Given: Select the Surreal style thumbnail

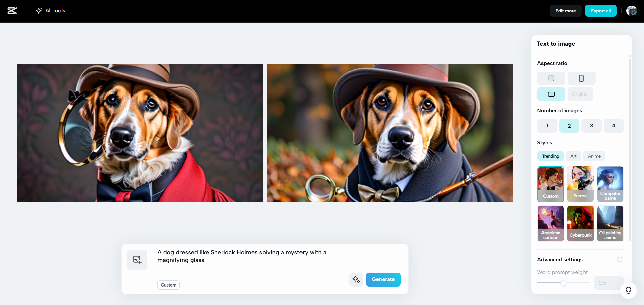Looking at the screenshot, I should click(x=580, y=184).
